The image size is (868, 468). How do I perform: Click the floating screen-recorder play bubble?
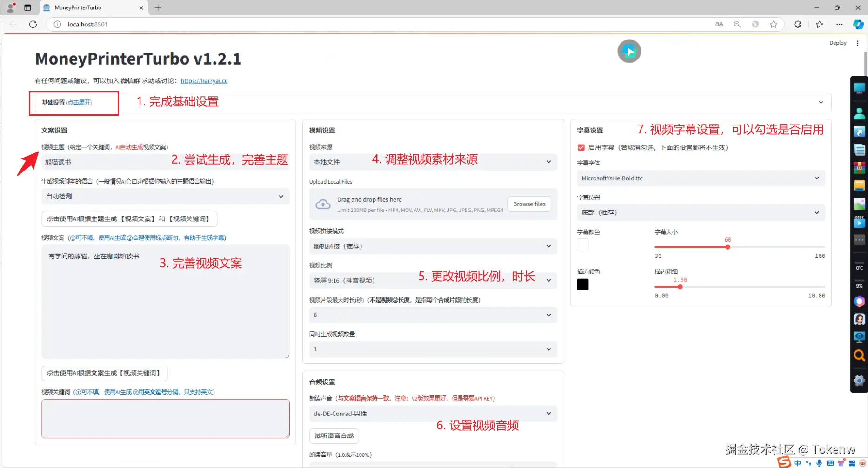click(x=629, y=51)
